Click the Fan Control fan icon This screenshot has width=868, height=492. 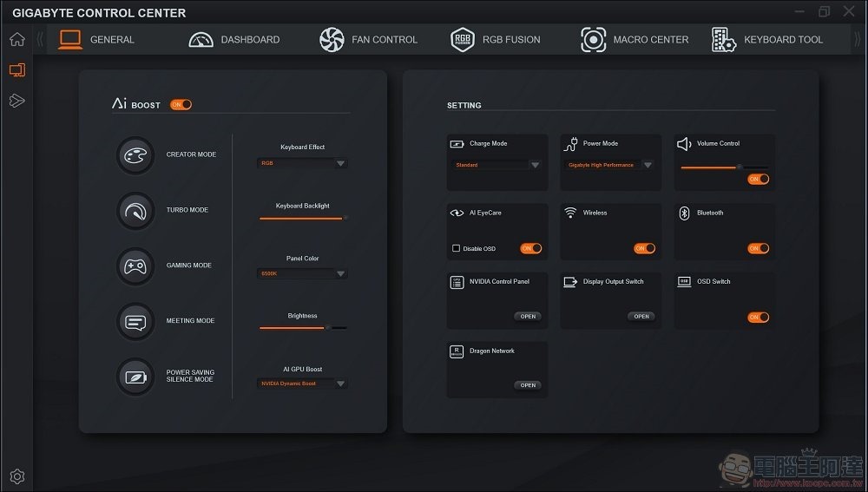[332, 39]
